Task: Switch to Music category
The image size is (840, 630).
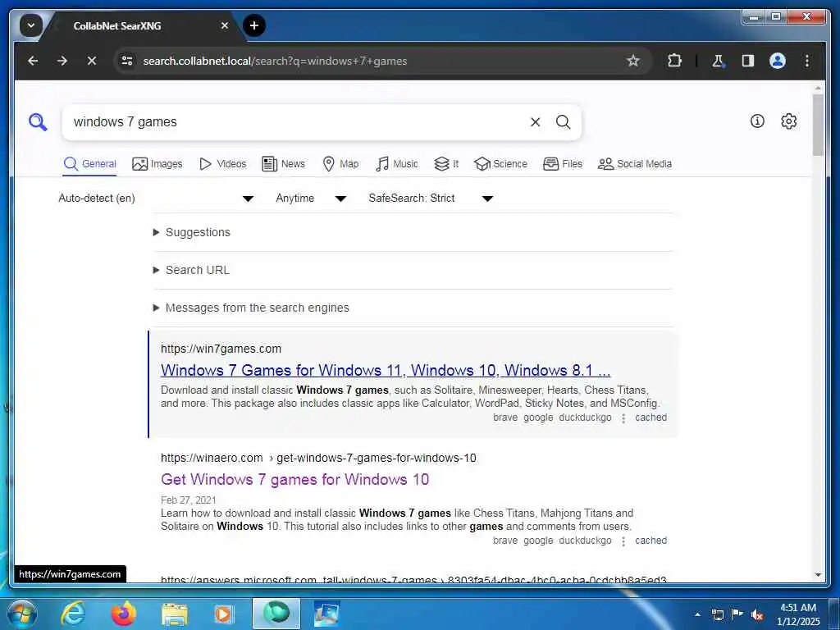Action: (396, 164)
